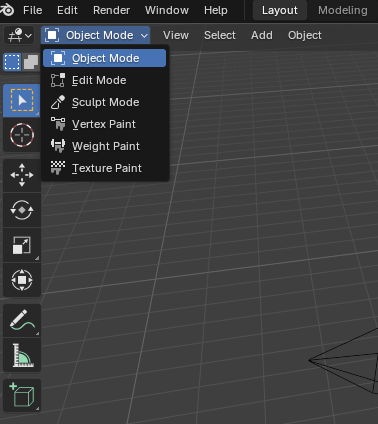
Task: Activate the Add Cube tool
Action: click(x=22, y=395)
